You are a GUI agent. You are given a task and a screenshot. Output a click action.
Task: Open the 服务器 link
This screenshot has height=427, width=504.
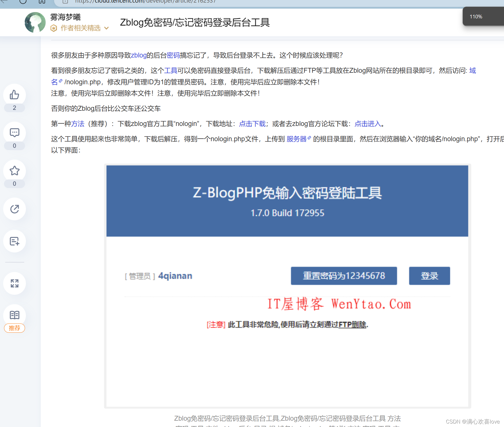click(299, 139)
